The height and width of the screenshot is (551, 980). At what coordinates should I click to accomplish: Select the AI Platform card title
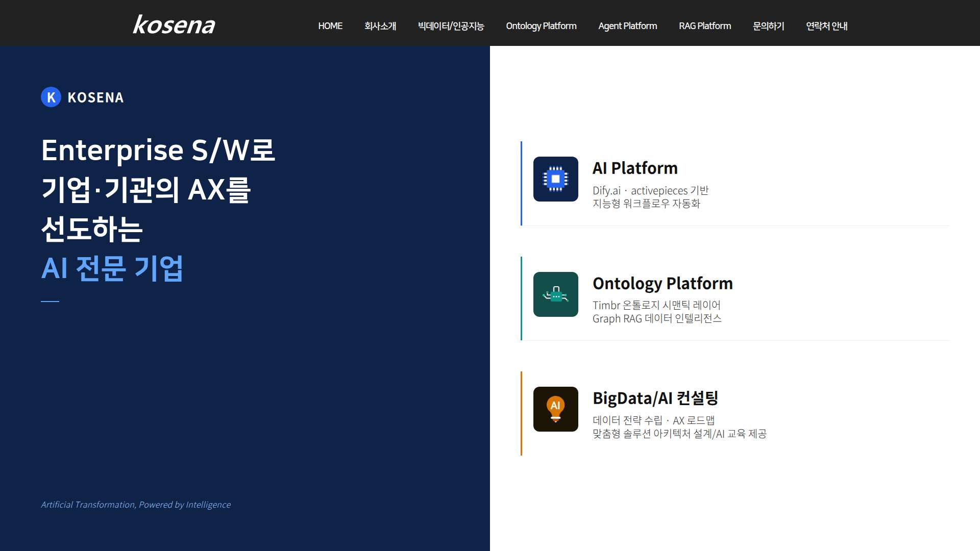coord(635,168)
